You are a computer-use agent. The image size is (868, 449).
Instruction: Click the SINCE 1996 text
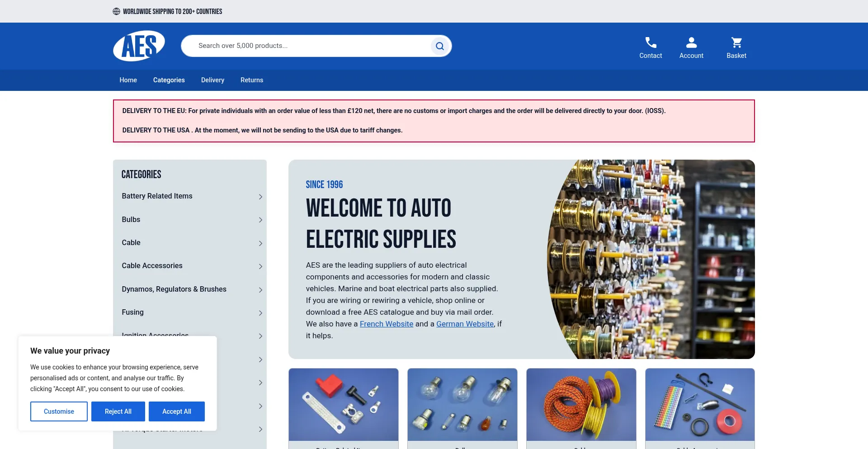coord(324,184)
